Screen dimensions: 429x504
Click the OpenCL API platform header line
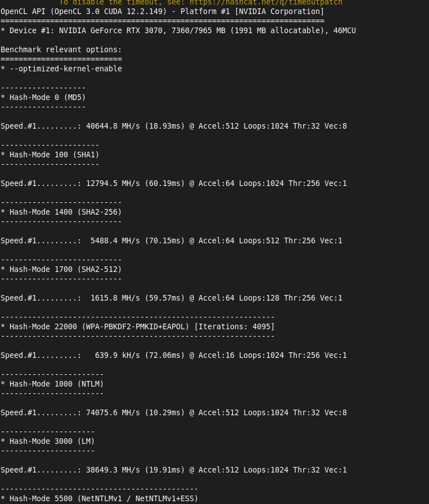pyautogui.click(x=162, y=11)
